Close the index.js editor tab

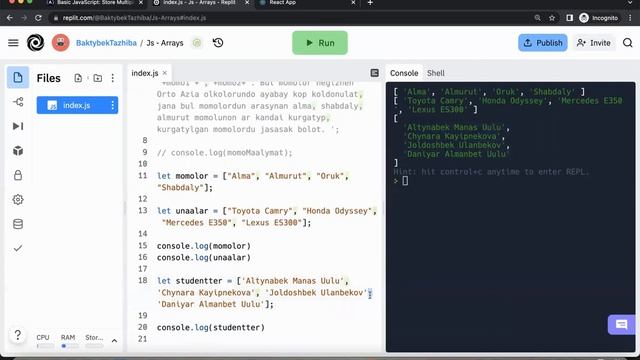pos(164,73)
